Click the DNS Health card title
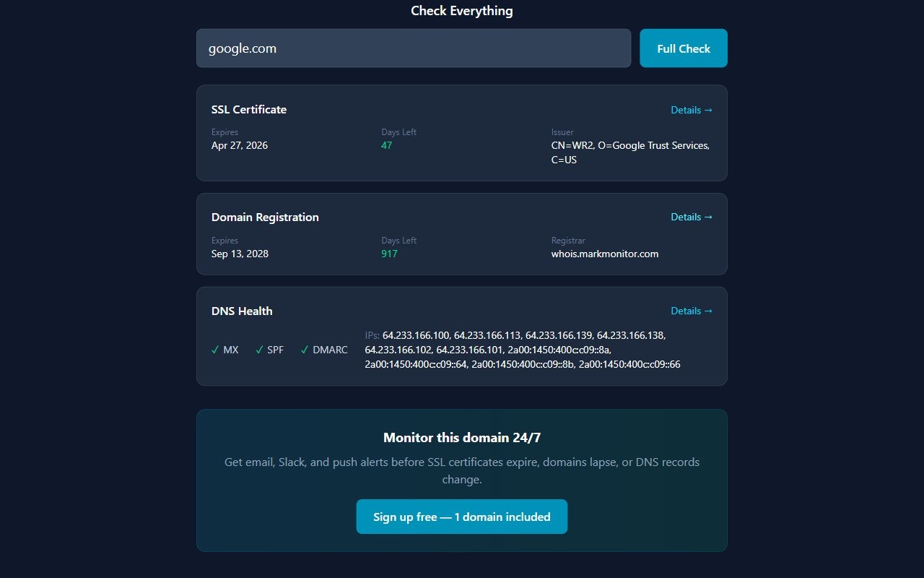The image size is (924, 578). 242,311
